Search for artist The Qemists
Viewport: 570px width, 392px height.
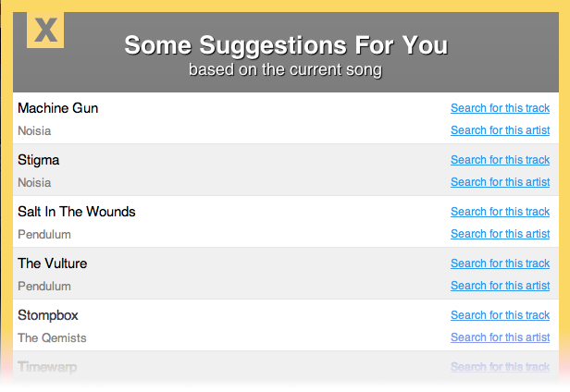pos(500,337)
